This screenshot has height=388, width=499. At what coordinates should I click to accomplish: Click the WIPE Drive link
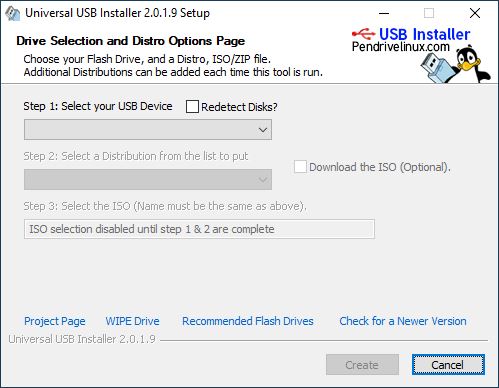[132, 321]
